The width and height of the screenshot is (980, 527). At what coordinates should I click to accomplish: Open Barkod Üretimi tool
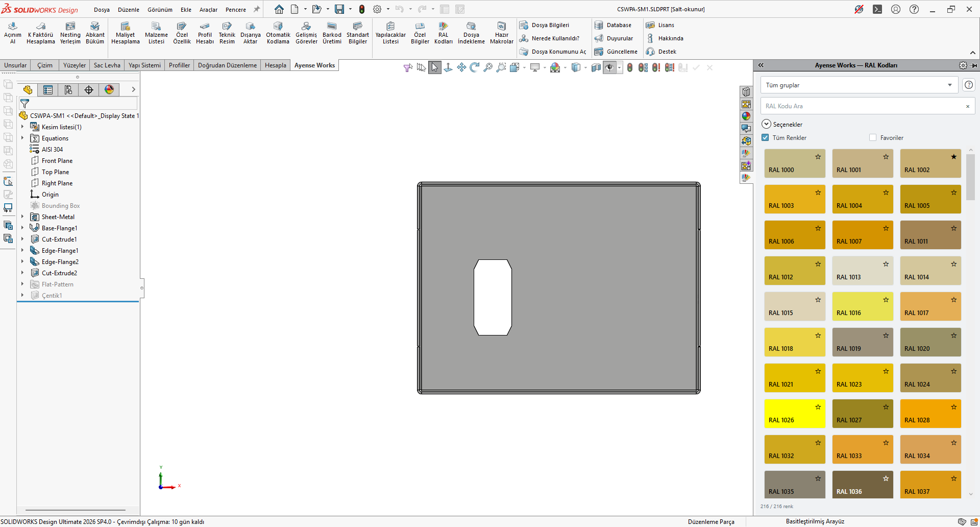[332, 33]
